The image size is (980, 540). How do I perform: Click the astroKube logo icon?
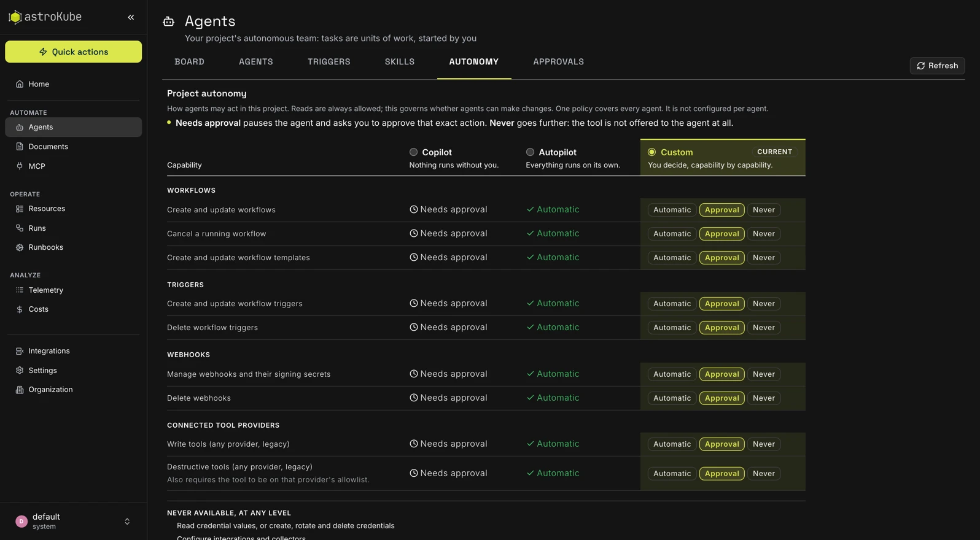click(15, 17)
